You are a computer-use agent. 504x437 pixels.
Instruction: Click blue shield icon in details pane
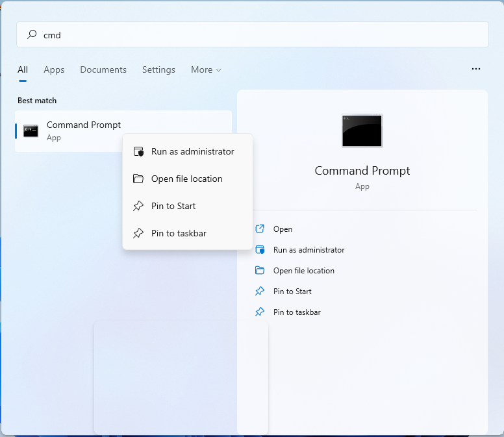[260, 250]
